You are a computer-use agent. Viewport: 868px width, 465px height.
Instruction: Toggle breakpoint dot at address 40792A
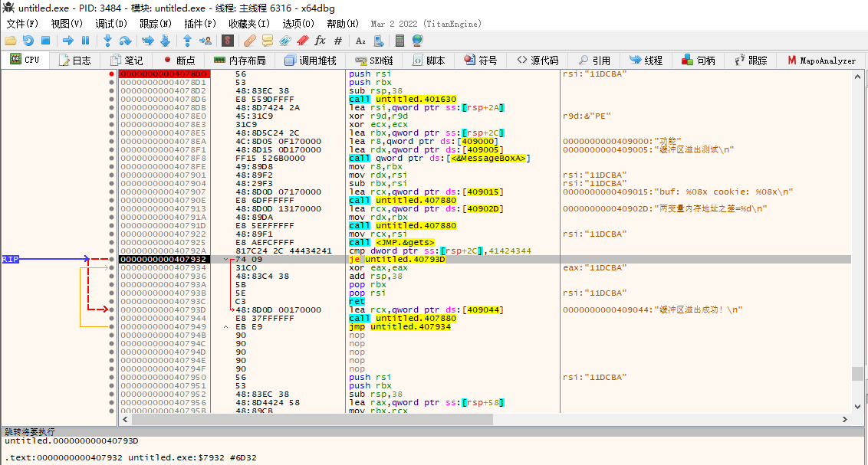[x=111, y=251]
